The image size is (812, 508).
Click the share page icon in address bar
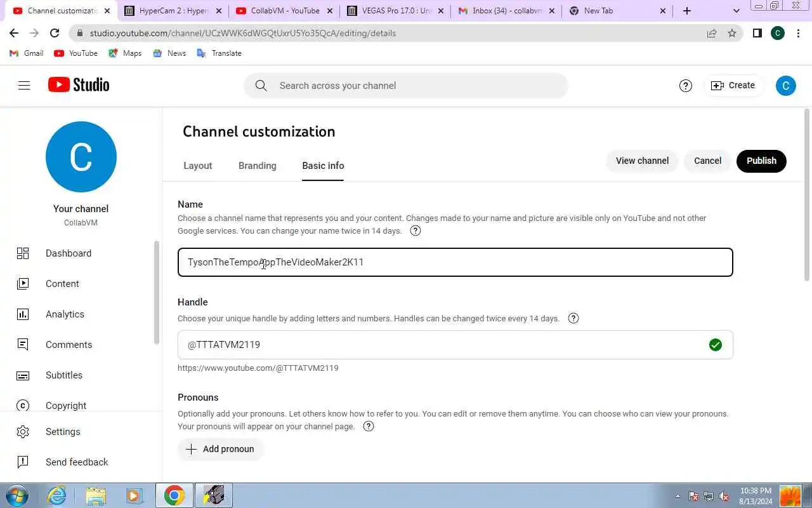[x=712, y=33]
